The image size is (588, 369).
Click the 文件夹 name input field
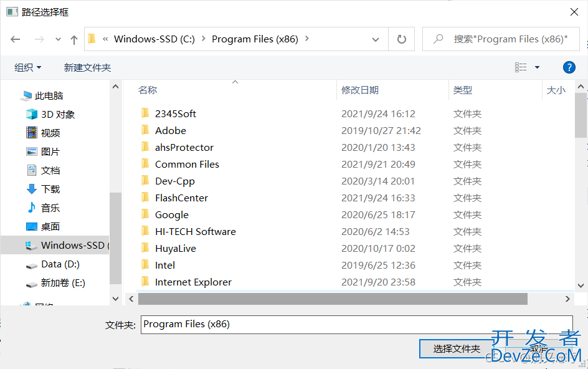357,324
